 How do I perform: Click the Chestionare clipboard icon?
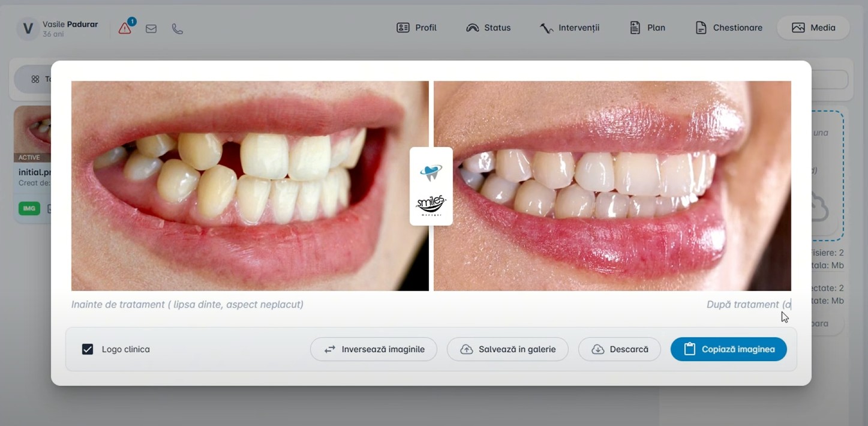pos(700,27)
